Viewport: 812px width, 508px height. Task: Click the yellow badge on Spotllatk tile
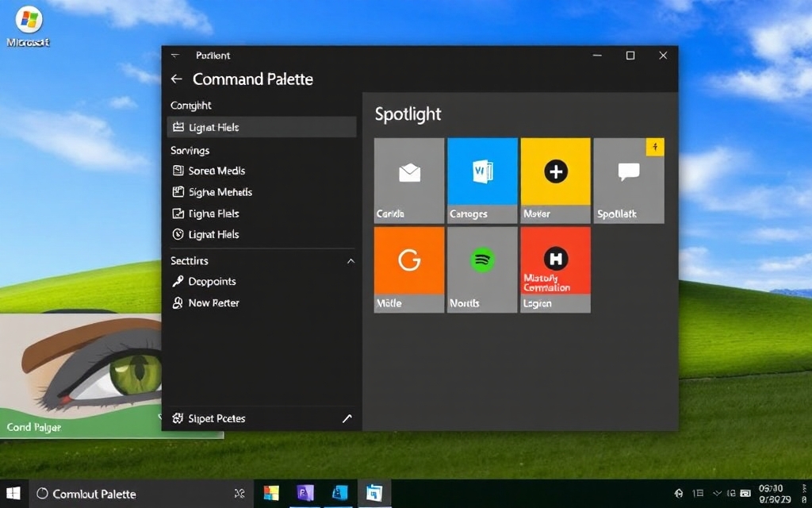click(655, 147)
